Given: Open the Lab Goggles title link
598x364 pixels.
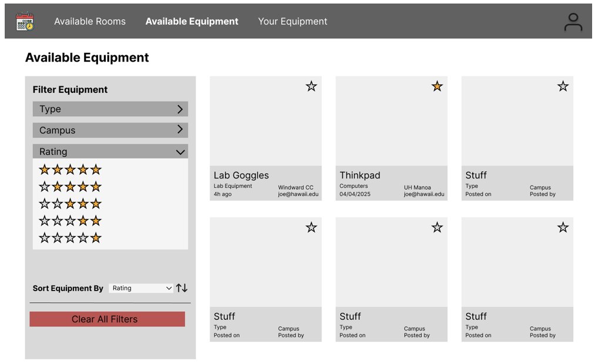Looking at the screenshot, I should [x=241, y=176].
